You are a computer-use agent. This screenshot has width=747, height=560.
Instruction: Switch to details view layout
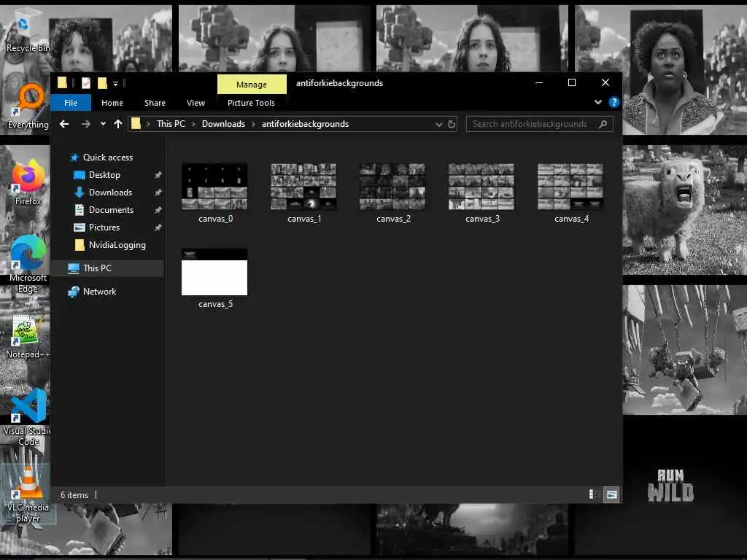point(595,495)
